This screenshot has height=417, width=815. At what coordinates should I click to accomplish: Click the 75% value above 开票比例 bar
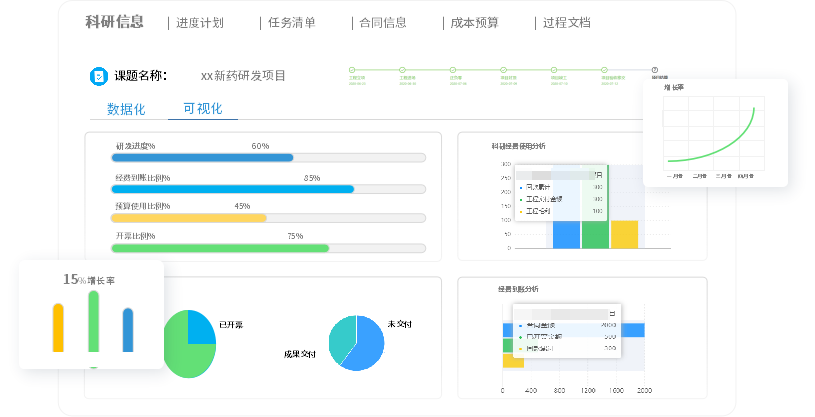coord(295,236)
